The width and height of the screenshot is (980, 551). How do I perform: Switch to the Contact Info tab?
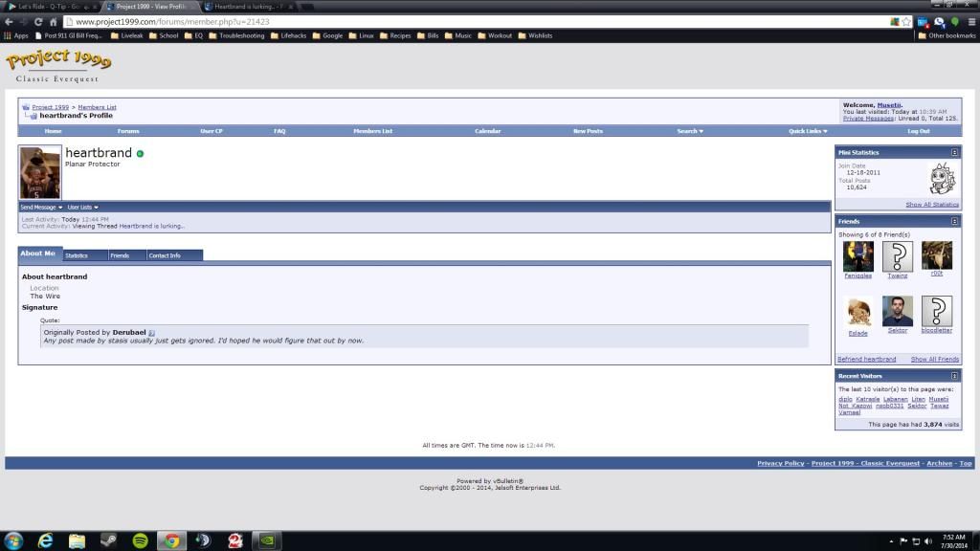165,255
